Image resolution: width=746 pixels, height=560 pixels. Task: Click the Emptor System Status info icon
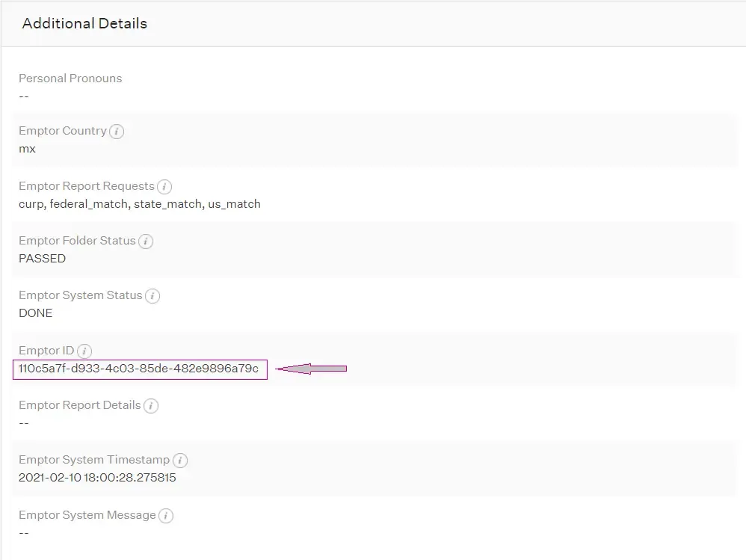(152, 295)
